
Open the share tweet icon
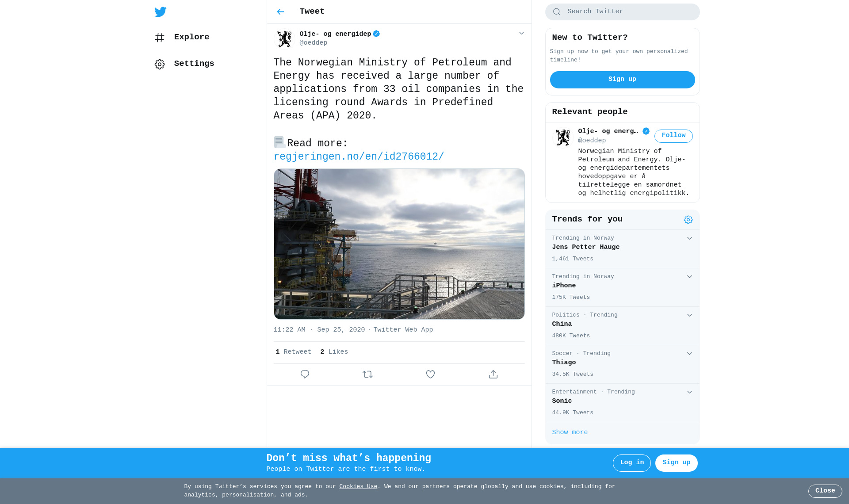click(493, 374)
